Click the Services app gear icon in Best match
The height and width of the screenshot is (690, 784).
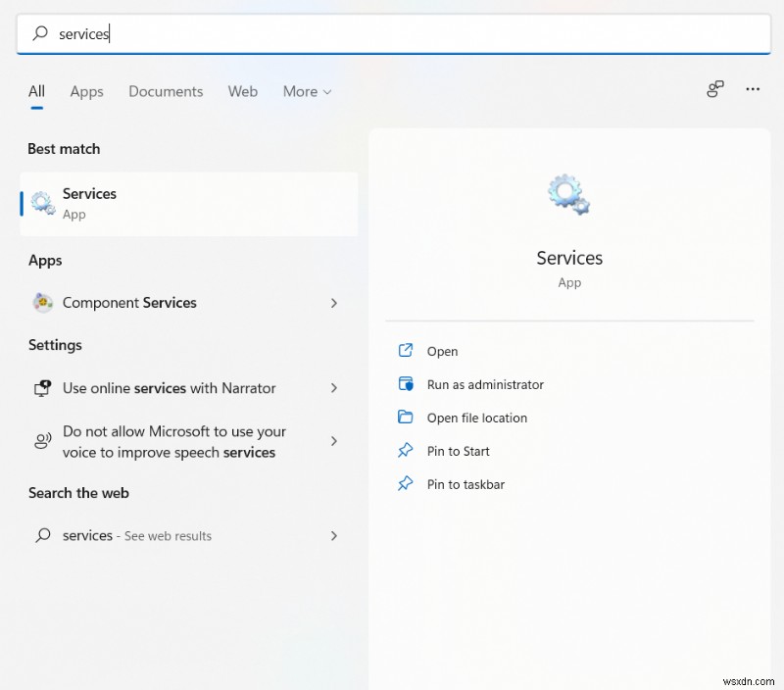tap(41, 203)
